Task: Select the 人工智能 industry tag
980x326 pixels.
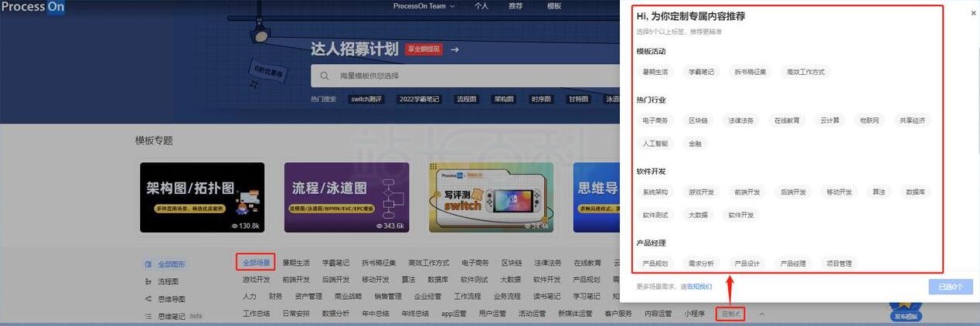Action: point(655,144)
